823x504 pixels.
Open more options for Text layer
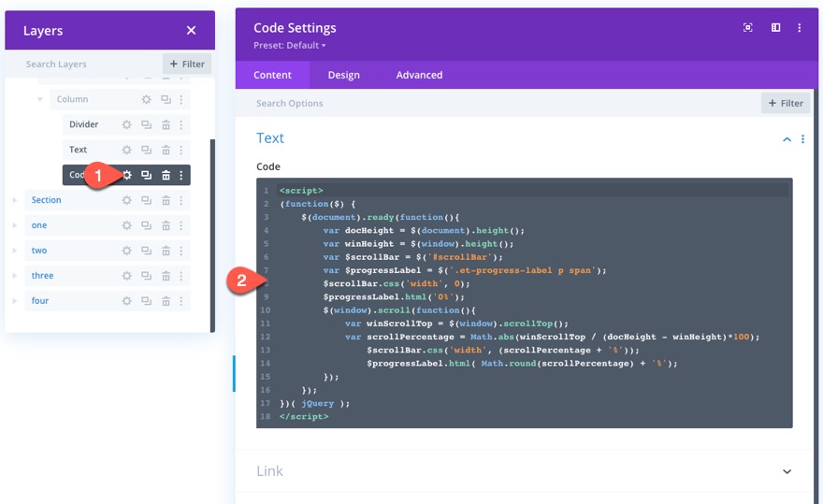(x=181, y=150)
